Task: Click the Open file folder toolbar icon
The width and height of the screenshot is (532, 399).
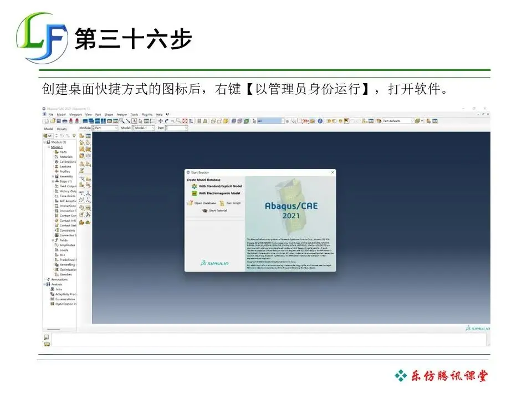Action: (x=53, y=121)
